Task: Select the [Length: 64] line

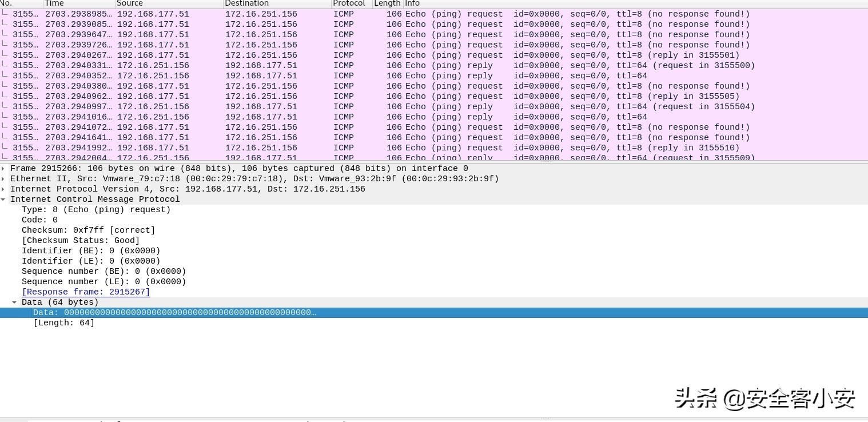Action: tap(64, 323)
